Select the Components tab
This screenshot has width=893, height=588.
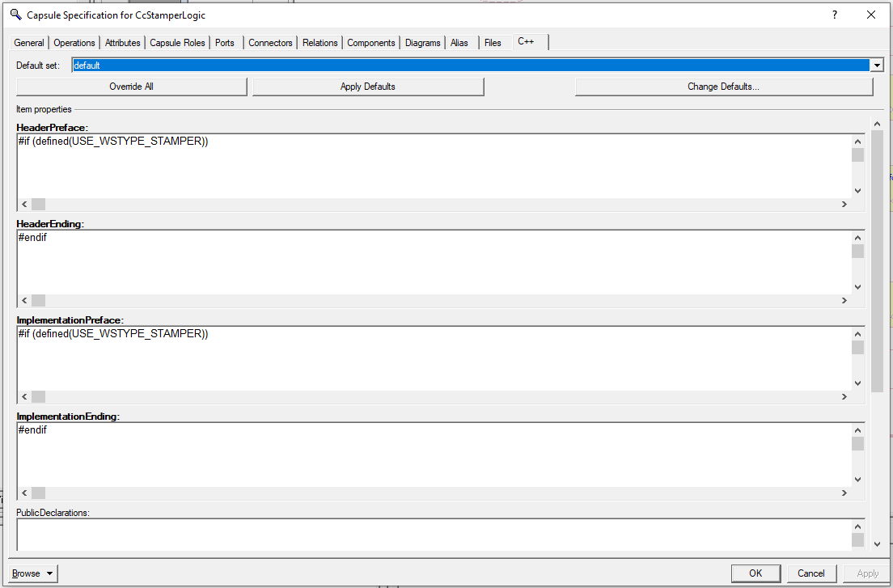click(x=370, y=42)
